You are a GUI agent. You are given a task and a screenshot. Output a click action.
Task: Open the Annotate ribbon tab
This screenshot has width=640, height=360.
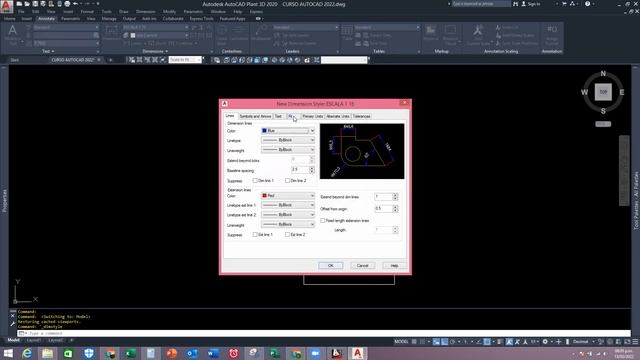tap(46, 19)
